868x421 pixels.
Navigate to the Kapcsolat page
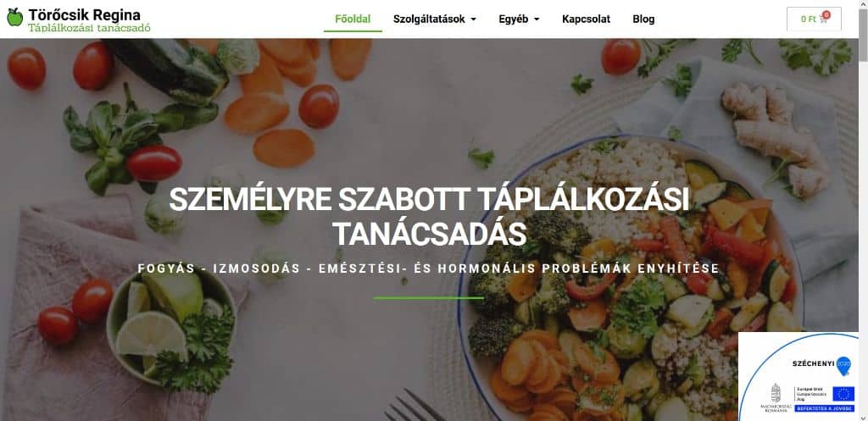tap(587, 19)
